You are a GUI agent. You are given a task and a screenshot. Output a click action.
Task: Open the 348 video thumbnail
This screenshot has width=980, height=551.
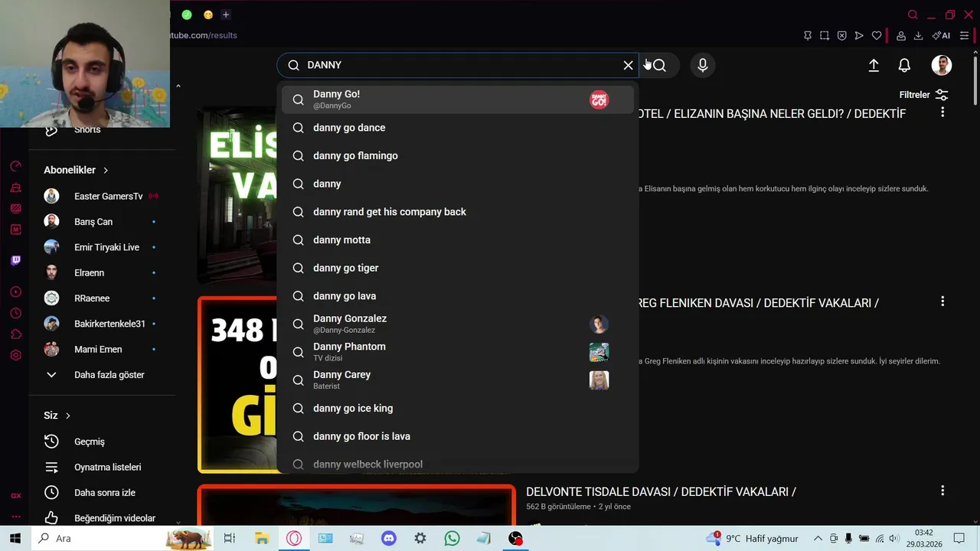point(237,385)
